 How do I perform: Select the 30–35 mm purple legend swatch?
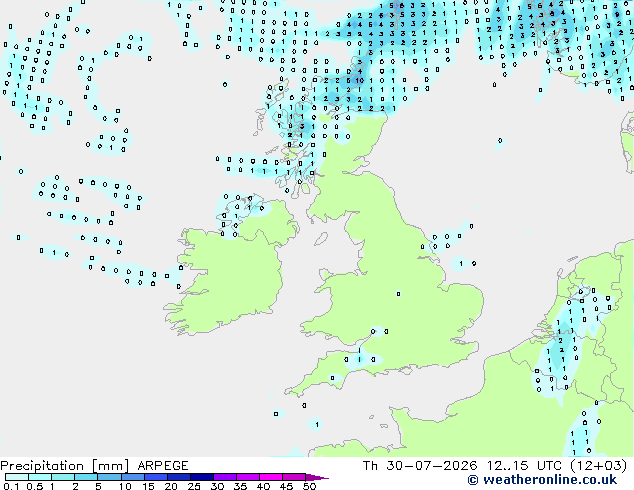pyautogui.click(x=225, y=477)
